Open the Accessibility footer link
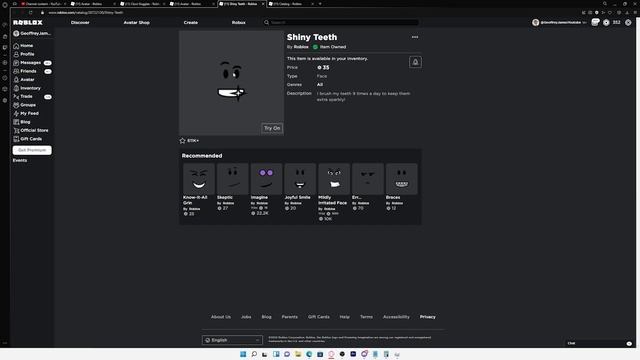Viewport: 640px width, 360px height. pos(396,317)
